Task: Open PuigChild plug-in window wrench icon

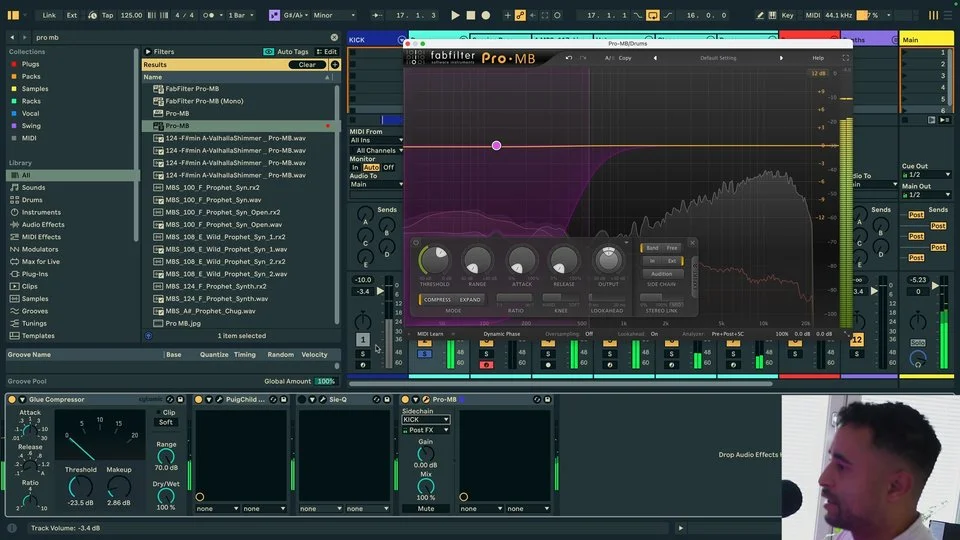Action: click(219, 400)
